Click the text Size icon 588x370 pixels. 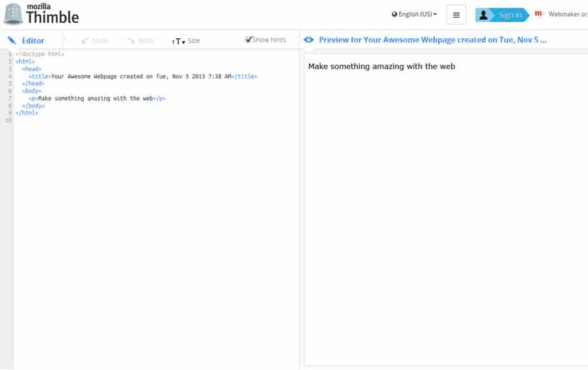(177, 41)
